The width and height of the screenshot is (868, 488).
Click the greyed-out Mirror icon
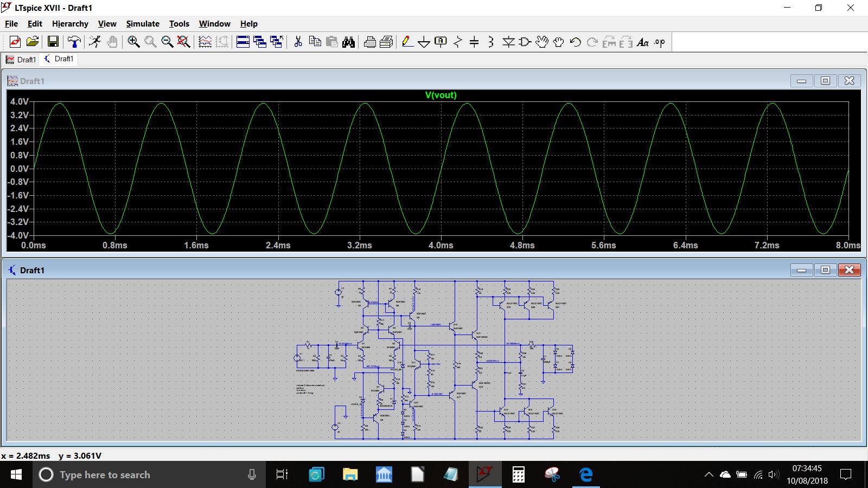tap(626, 42)
